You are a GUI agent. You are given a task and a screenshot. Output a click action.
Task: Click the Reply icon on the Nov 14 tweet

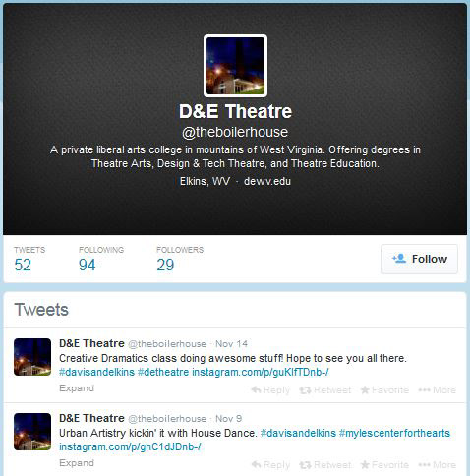(x=257, y=389)
